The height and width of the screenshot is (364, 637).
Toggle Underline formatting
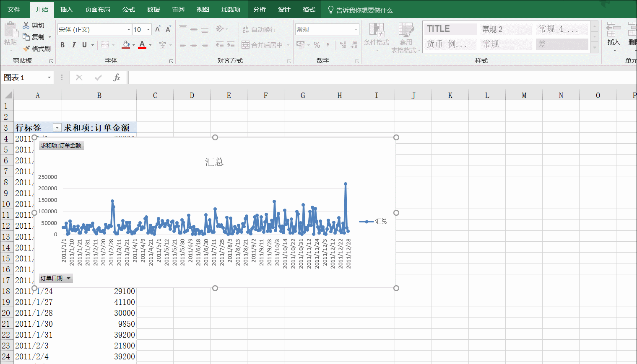point(84,45)
